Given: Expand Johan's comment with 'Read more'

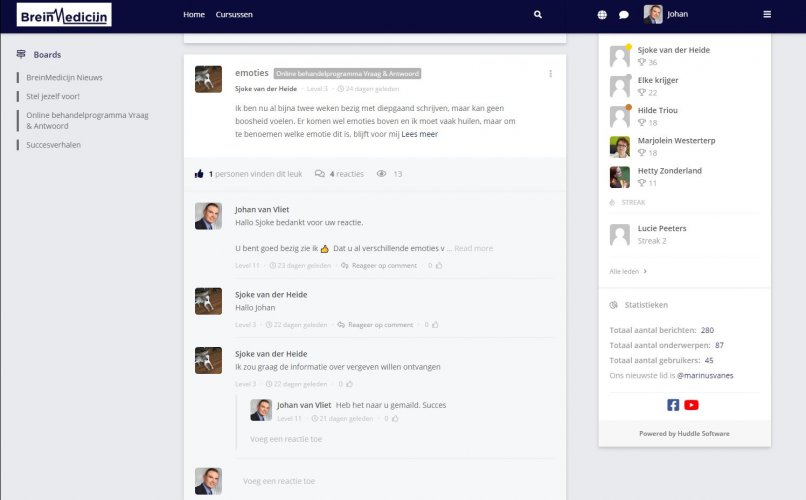Looking at the screenshot, I should (x=473, y=248).
